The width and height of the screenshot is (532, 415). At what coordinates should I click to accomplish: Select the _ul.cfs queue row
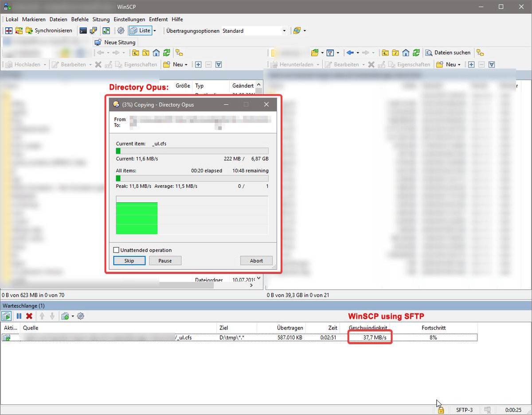tap(239, 337)
